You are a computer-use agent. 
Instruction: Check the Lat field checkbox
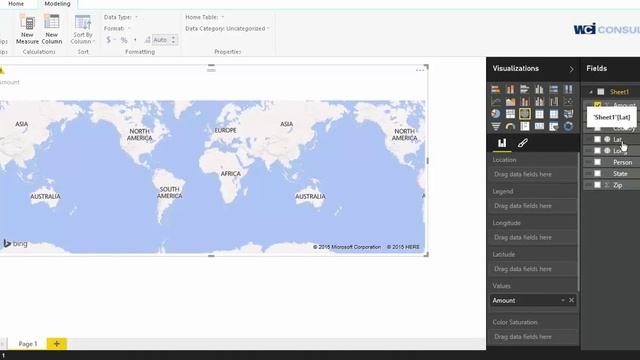pyautogui.click(x=598, y=139)
